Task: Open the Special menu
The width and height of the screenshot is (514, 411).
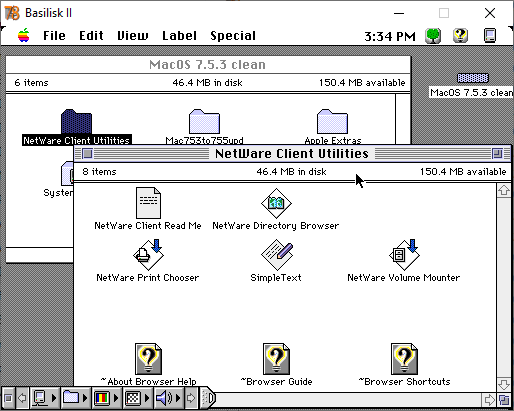Action: pos(233,36)
